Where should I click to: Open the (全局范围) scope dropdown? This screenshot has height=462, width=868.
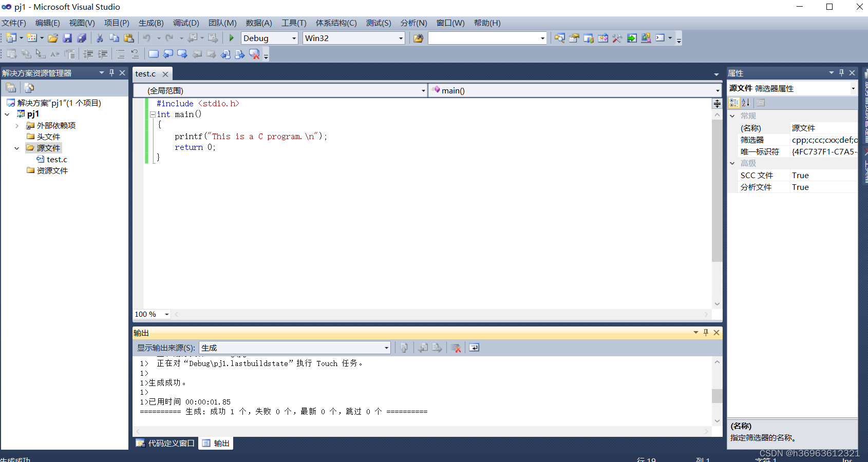[x=423, y=90]
